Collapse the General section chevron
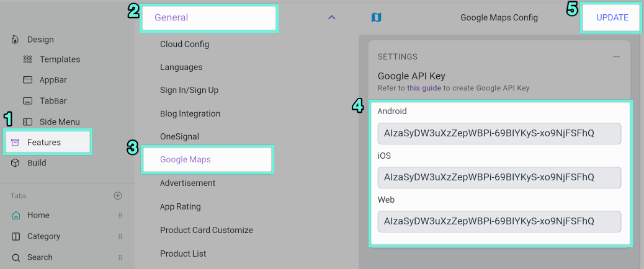The width and height of the screenshot is (644, 269). point(332,17)
